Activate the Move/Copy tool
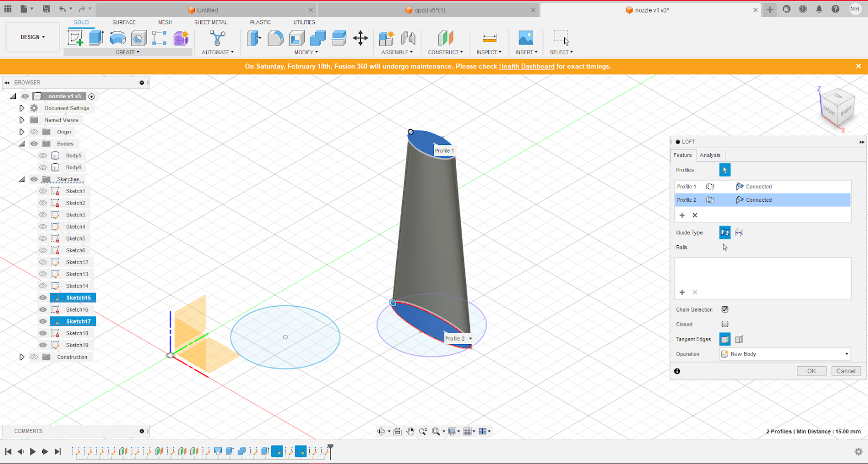868x464 pixels. 360,38
